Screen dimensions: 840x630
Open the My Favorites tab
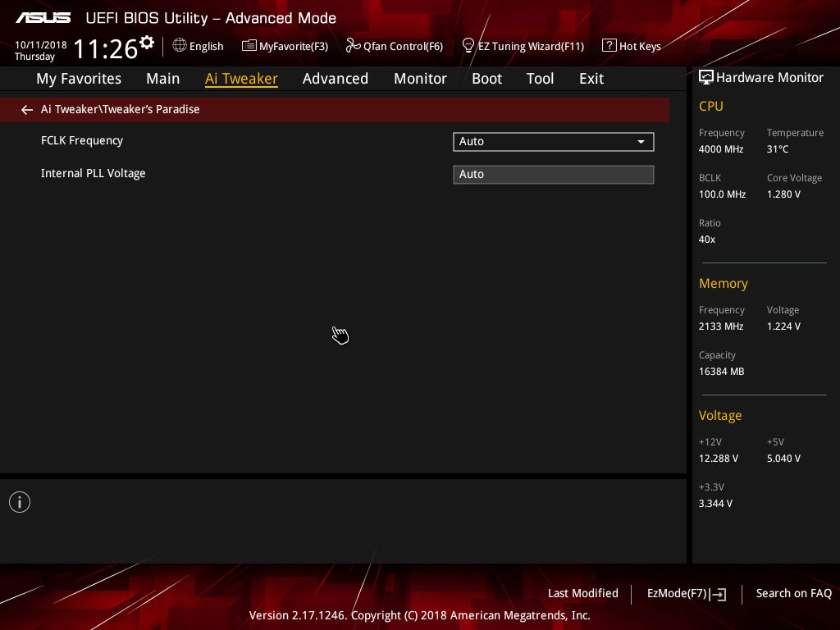pyautogui.click(x=79, y=79)
